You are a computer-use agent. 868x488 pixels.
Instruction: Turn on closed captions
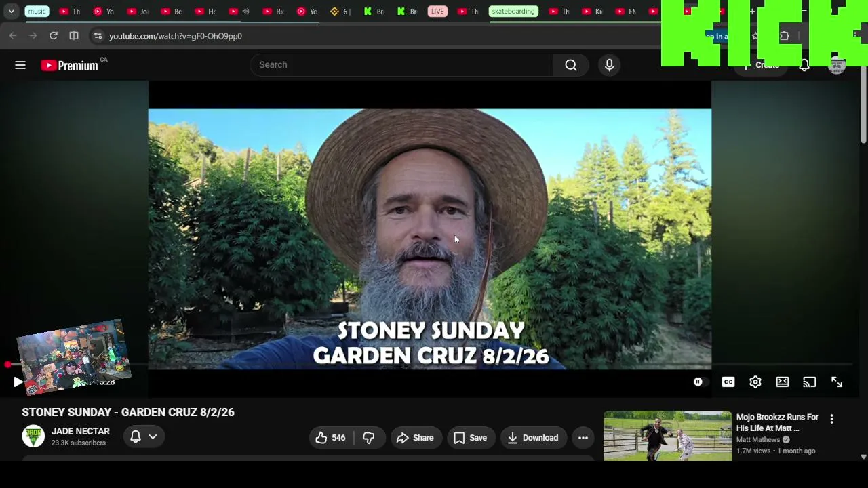coord(728,382)
